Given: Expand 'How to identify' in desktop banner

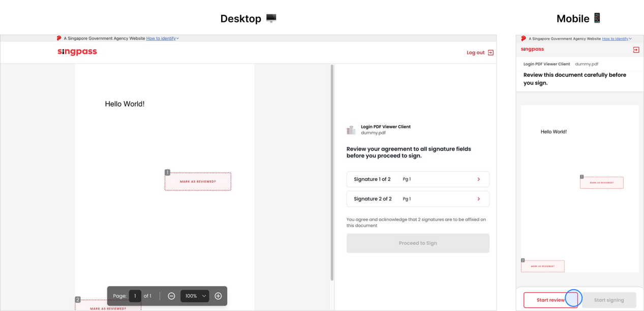Looking at the screenshot, I should pyautogui.click(x=162, y=38).
